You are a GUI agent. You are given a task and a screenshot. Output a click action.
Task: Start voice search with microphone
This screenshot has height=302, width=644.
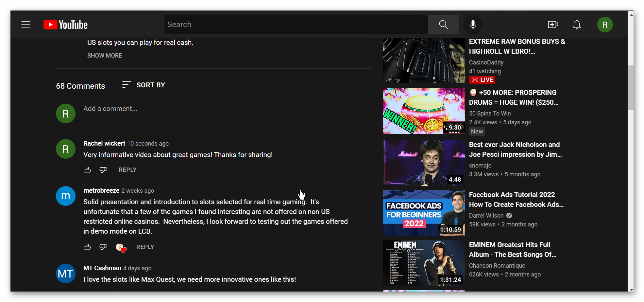point(473,25)
